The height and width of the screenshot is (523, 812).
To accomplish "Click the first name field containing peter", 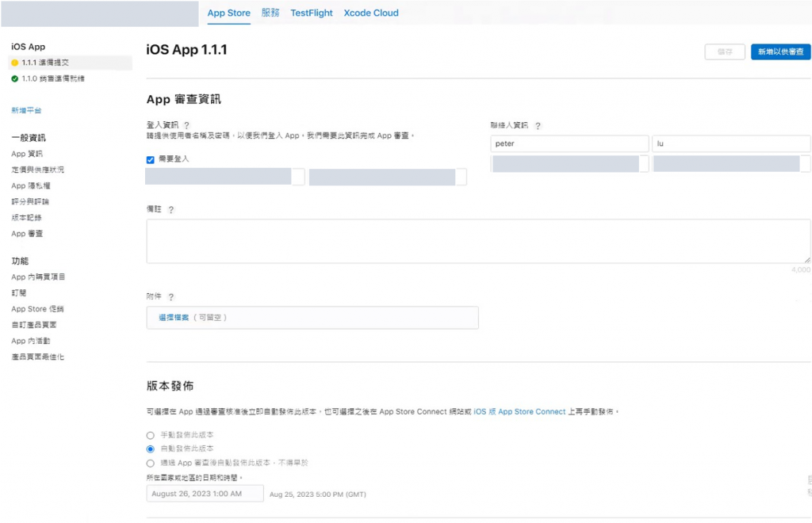I will [569, 143].
